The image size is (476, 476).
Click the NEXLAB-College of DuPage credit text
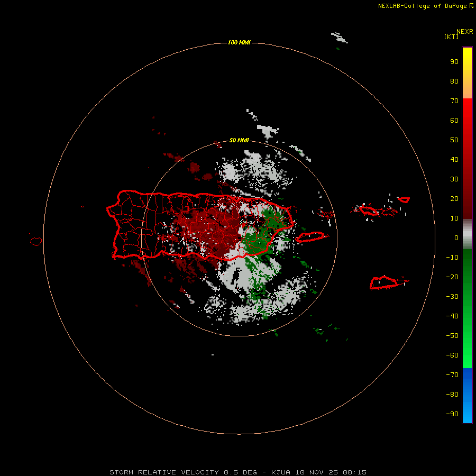click(425, 6)
